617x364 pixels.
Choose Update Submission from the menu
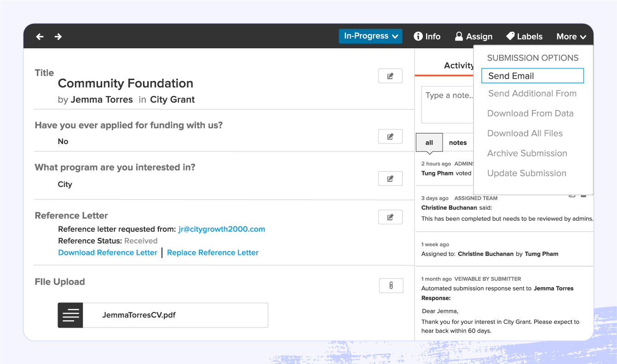[526, 173]
